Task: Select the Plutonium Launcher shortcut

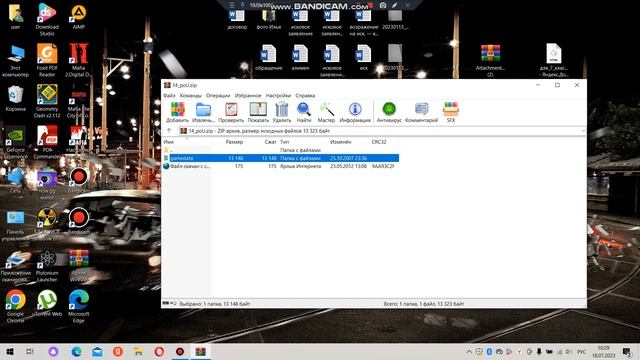Action: (47, 265)
